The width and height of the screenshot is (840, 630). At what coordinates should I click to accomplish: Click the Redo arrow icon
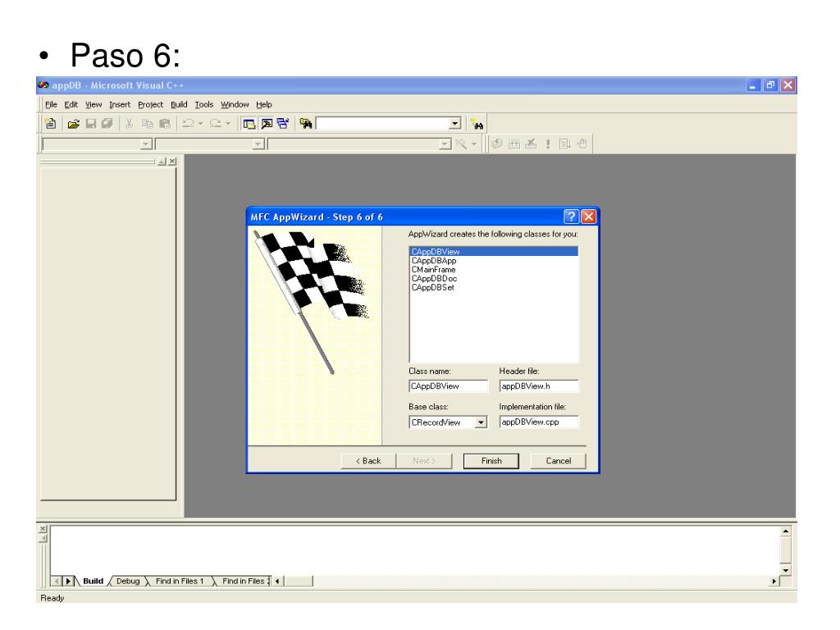click(216, 124)
